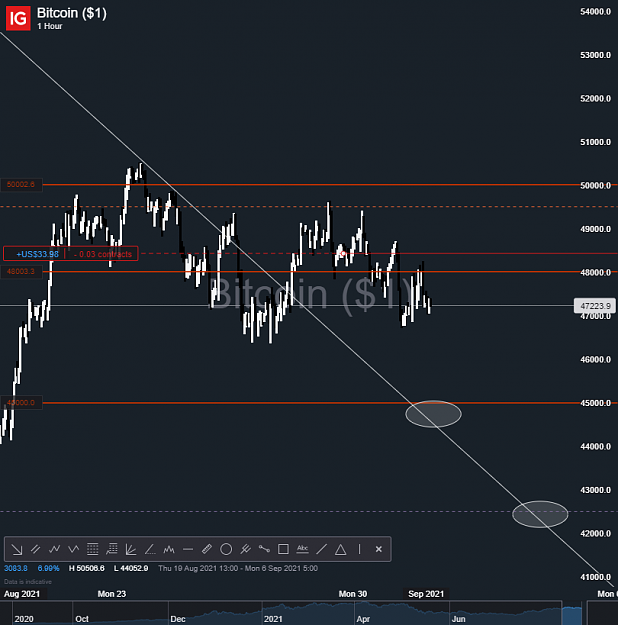Jump to 'Apr' in the navigator timeline
Screen dimensions: 618x625
363,619
